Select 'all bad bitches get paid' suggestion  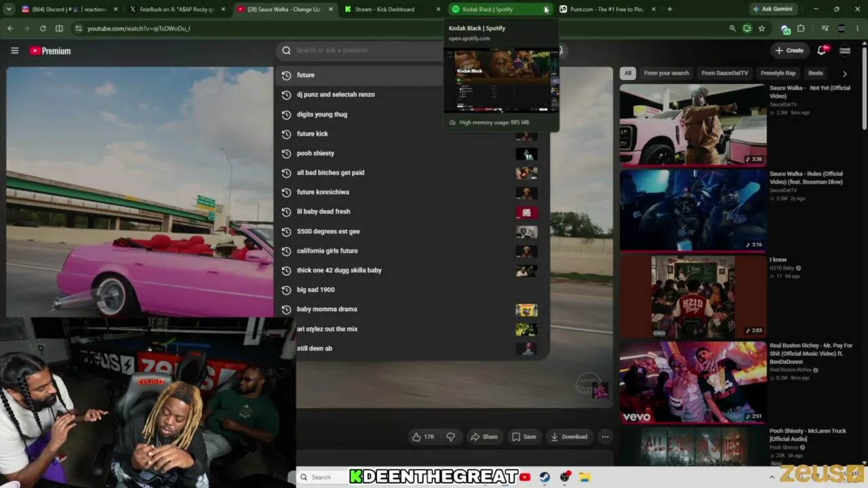412,173
